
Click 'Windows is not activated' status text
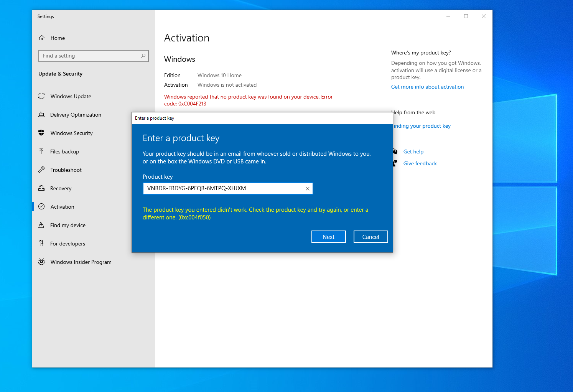(227, 85)
